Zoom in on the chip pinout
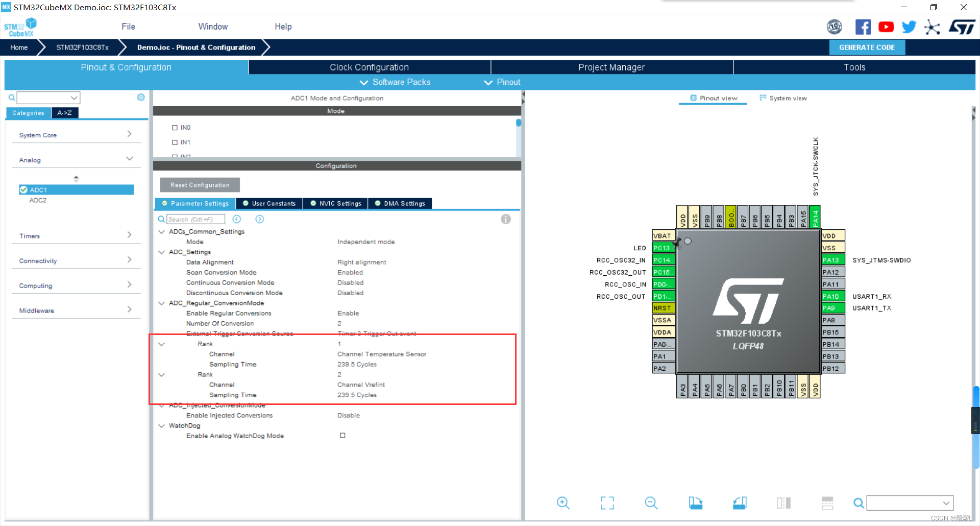Viewport: 980px width, 526px height. click(563, 503)
